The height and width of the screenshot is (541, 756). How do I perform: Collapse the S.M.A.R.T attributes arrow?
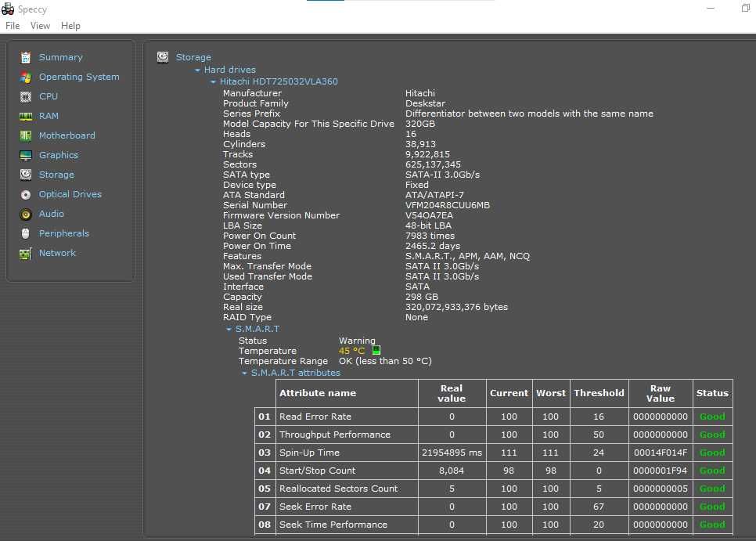244,373
